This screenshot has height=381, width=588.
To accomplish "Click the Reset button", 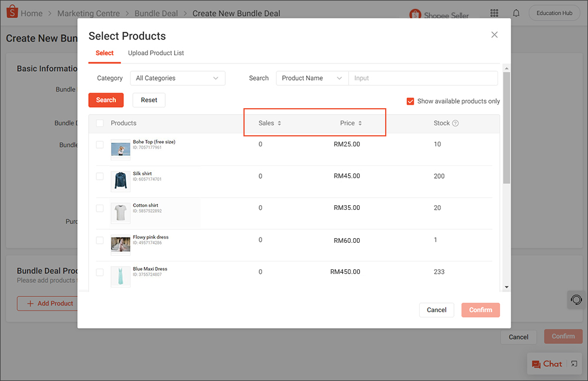I will (x=149, y=100).
